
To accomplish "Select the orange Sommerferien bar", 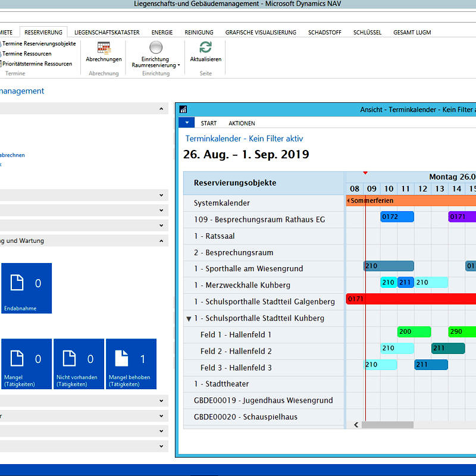I will (411, 201).
